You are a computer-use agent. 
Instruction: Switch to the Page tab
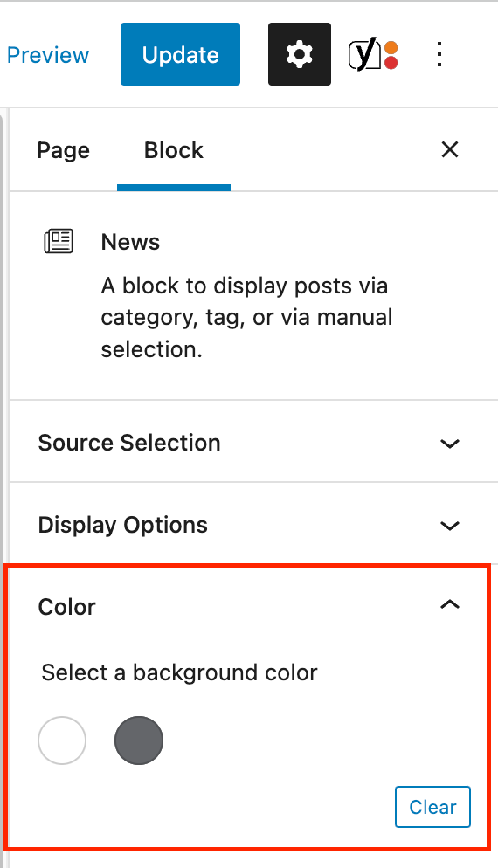coord(63,150)
